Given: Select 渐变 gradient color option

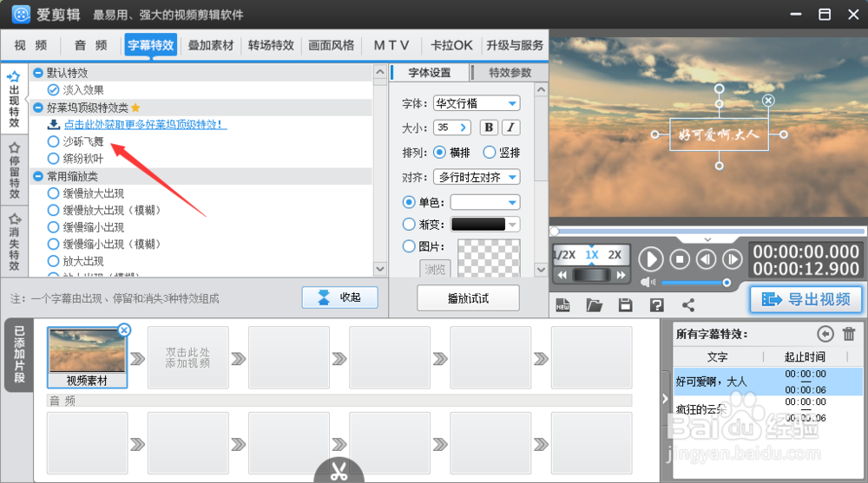Looking at the screenshot, I should coord(409,224).
